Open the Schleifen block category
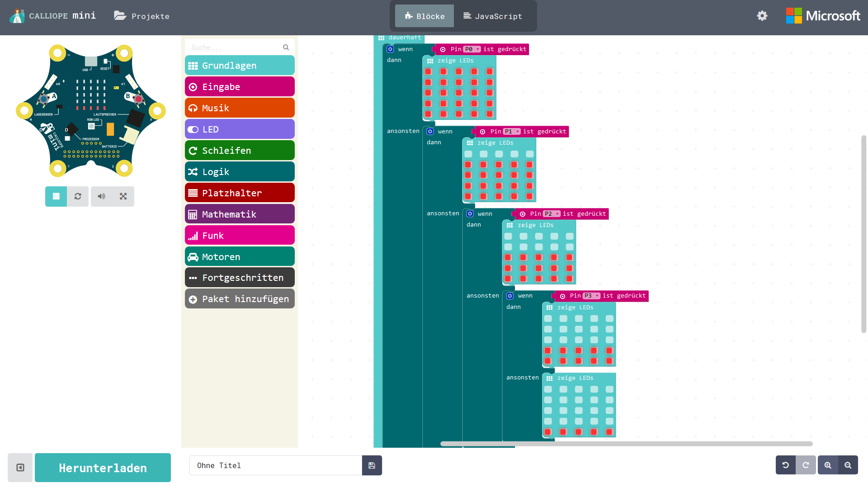 [240, 151]
